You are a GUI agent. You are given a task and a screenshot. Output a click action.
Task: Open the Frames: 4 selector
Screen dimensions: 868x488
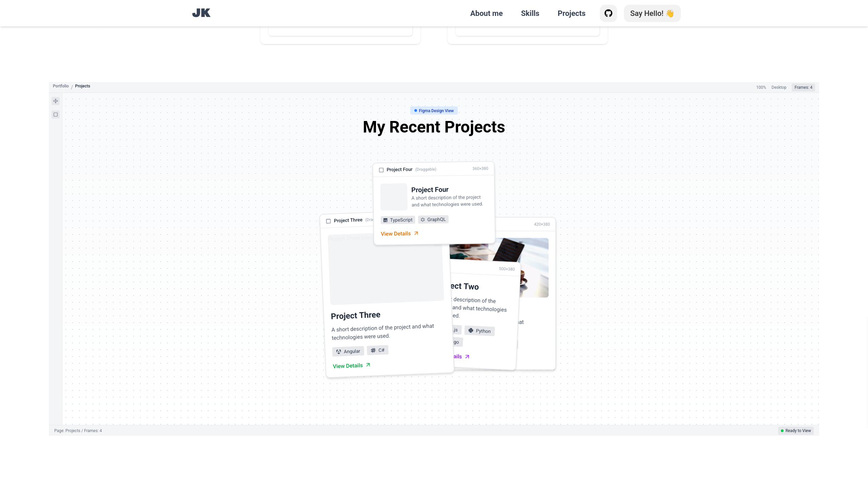coord(803,87)
